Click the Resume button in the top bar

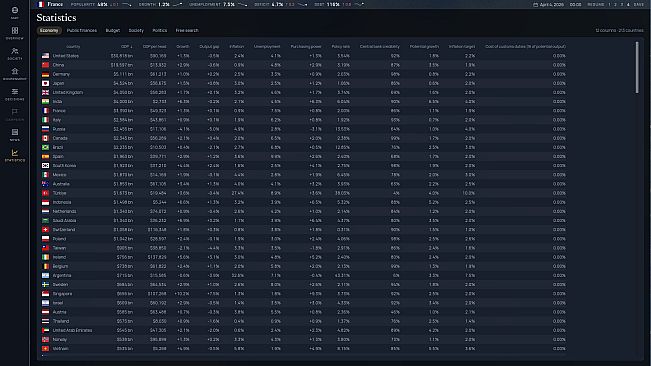pos(596,5)
